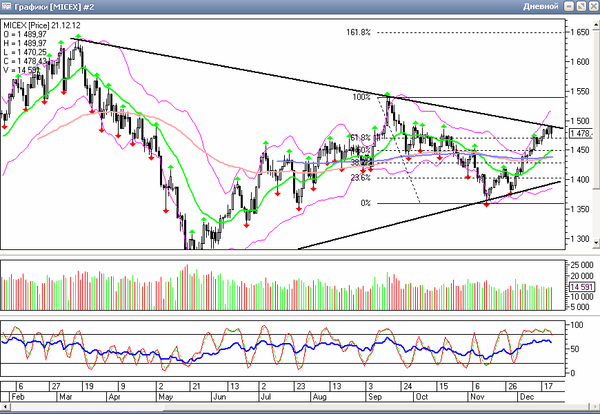Click the Jul month label on time axis
The height and width of the screenshot is (414, 600).
tap(266, 397)
